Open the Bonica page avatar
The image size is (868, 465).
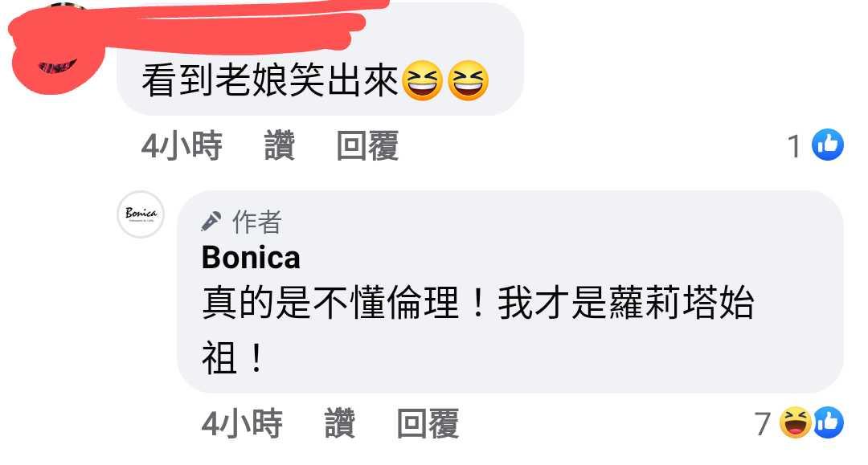[x=141, y=214]
